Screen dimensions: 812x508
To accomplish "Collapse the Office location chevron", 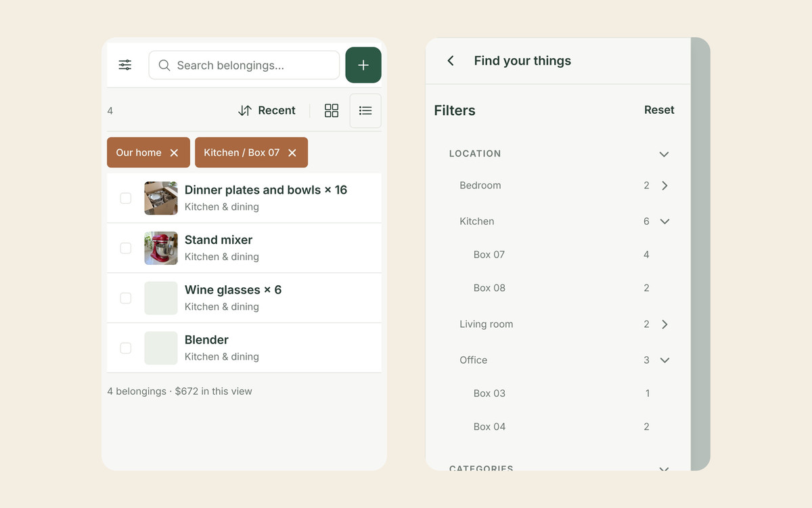I will [x=664, y=360].
